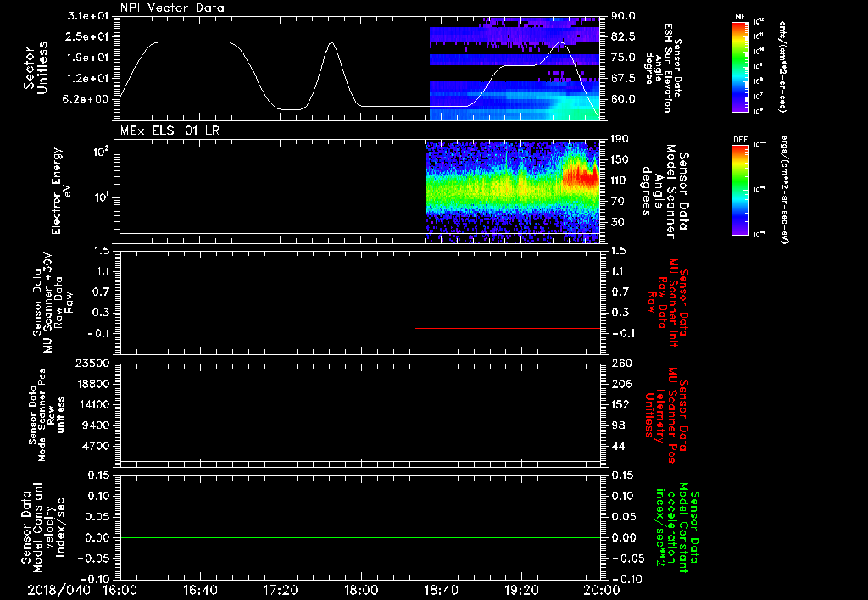Select the 'NPI Vector Data' panel title
The width and height of the screenshot is (868, 600).
pos(172,8)
